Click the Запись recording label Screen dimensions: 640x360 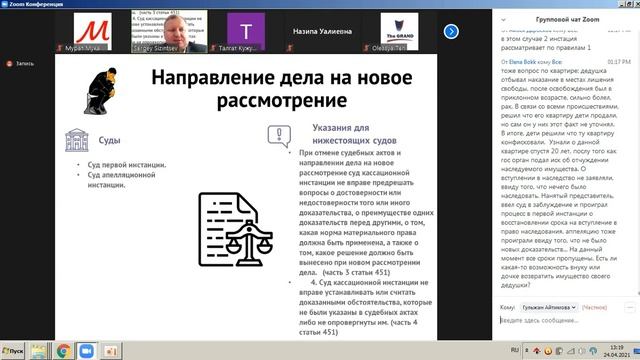(x=25, y=64)
